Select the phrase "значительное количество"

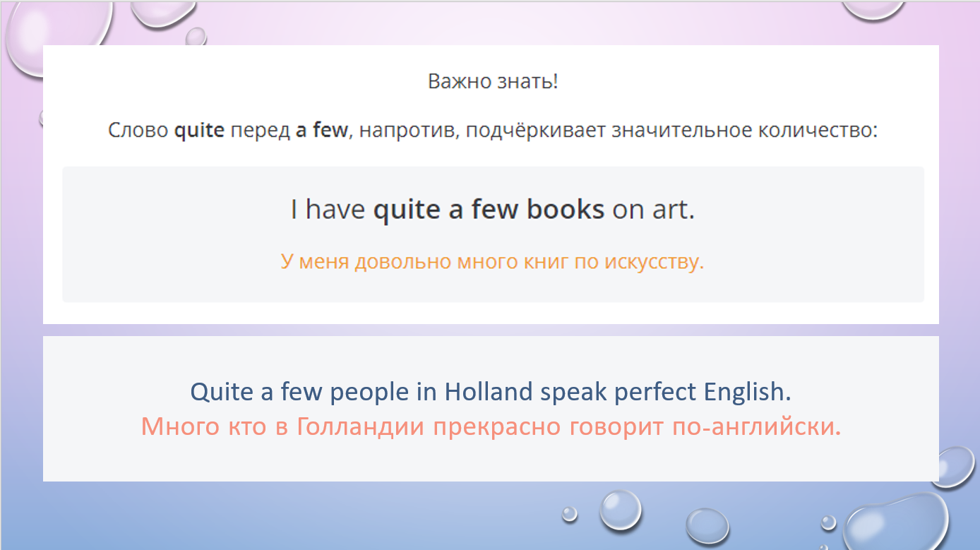point(744,131)
